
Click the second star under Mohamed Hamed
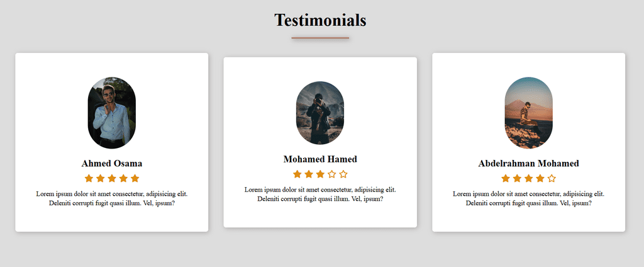[309, 174]
